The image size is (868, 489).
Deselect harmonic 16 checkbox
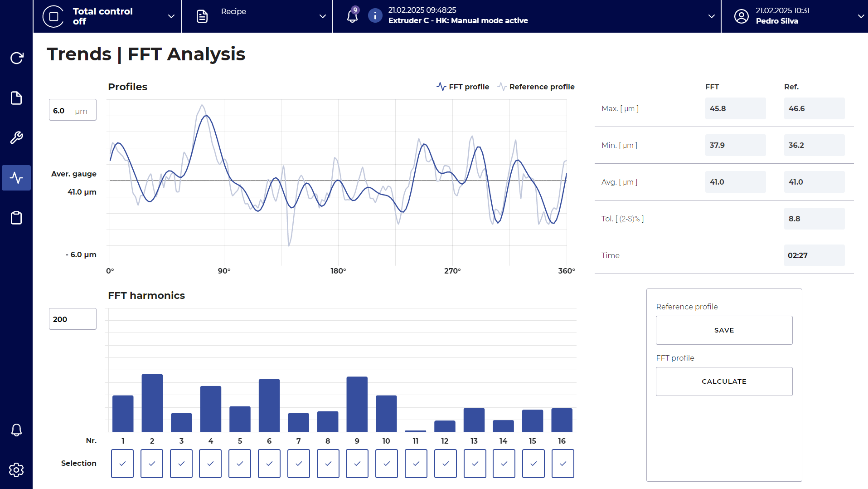click(563, 463)
